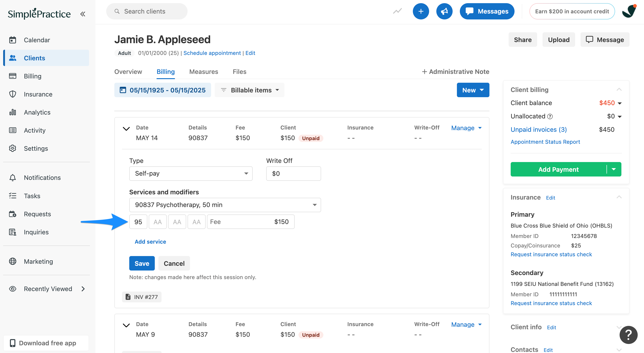The image size is (644, 353).
Task: Click Edit next to Client info
Action: point(551,327)
